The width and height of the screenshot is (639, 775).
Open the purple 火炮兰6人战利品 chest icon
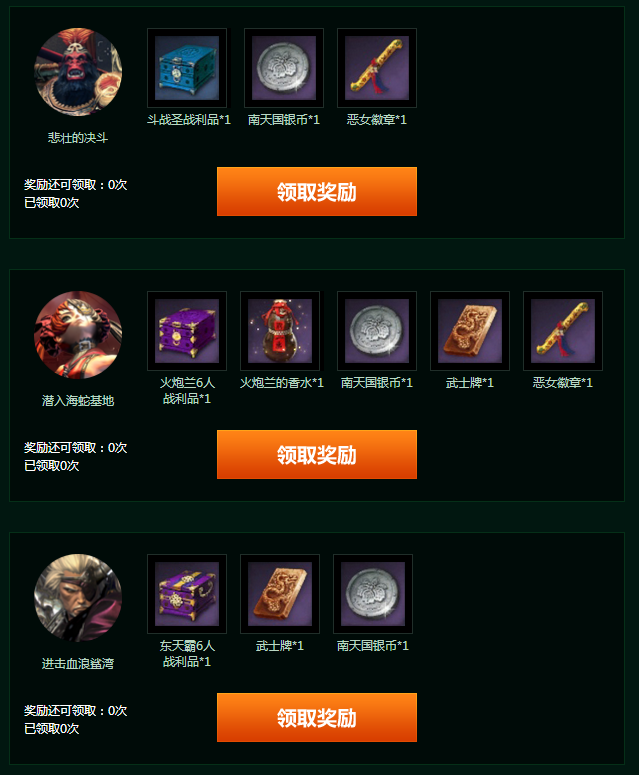[x=187, y=331]
